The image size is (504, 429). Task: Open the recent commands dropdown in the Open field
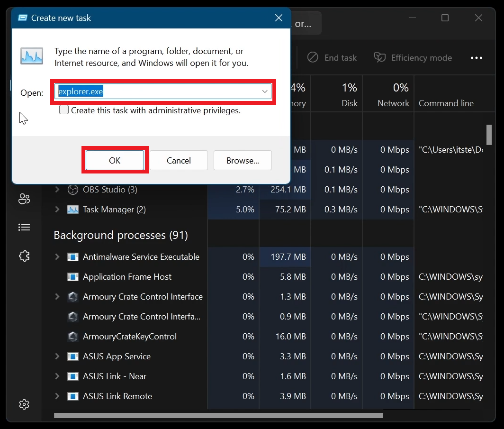265,92
